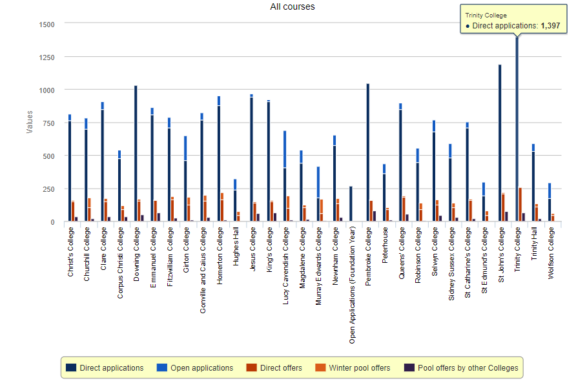The height and width of the screenshot is (392, 576).
Task: Click the Emmanuel College axis label
Action: [153, 257]
